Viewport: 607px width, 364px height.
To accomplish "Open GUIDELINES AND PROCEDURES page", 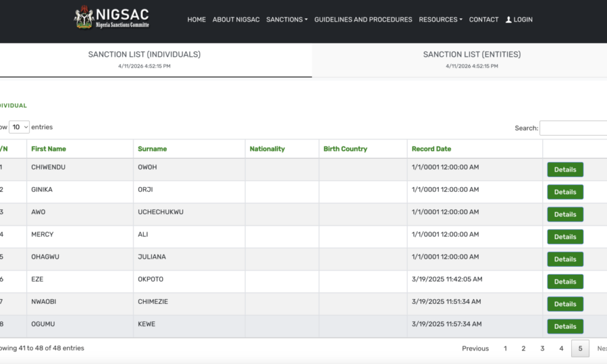I will pos(363,19).
